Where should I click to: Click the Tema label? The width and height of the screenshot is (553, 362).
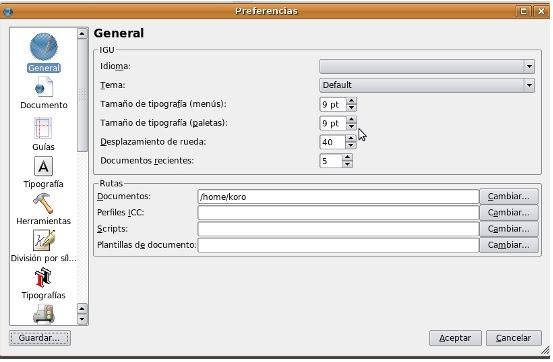click(x=113, y=85)
